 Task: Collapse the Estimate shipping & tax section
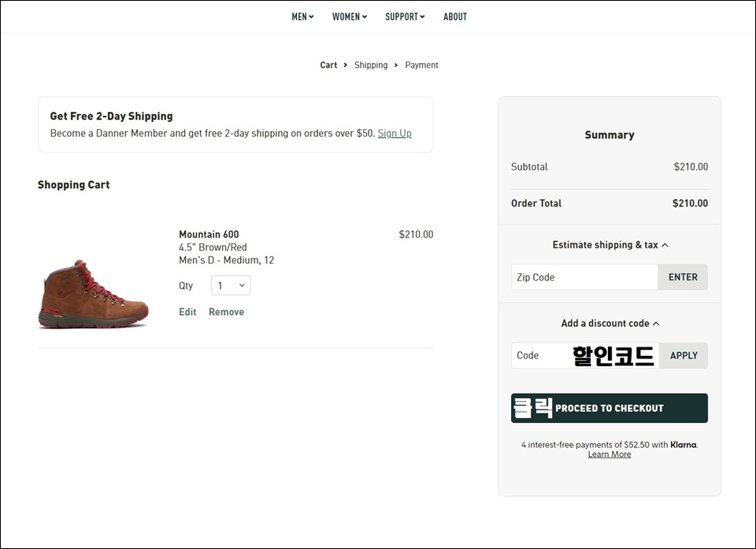tap(610, 245)
